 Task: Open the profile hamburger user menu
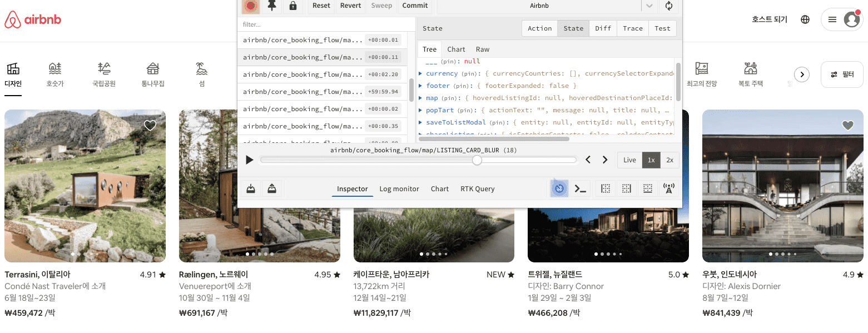pos(842,19)
